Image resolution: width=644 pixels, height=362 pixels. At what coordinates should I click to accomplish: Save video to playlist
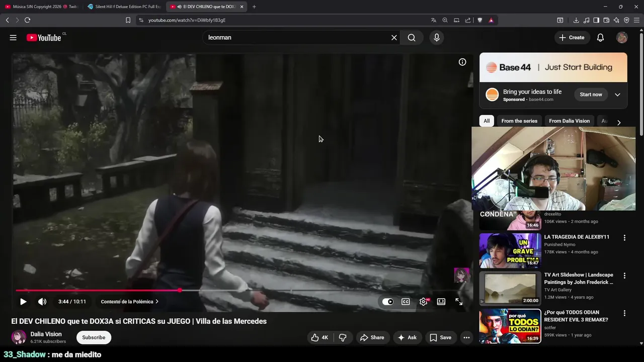tap(440, 337)
